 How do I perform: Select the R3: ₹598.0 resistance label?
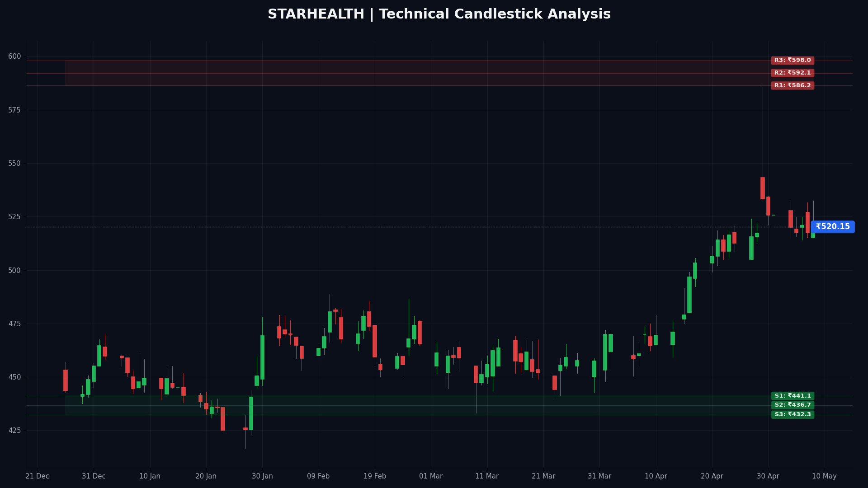point(793,61)
